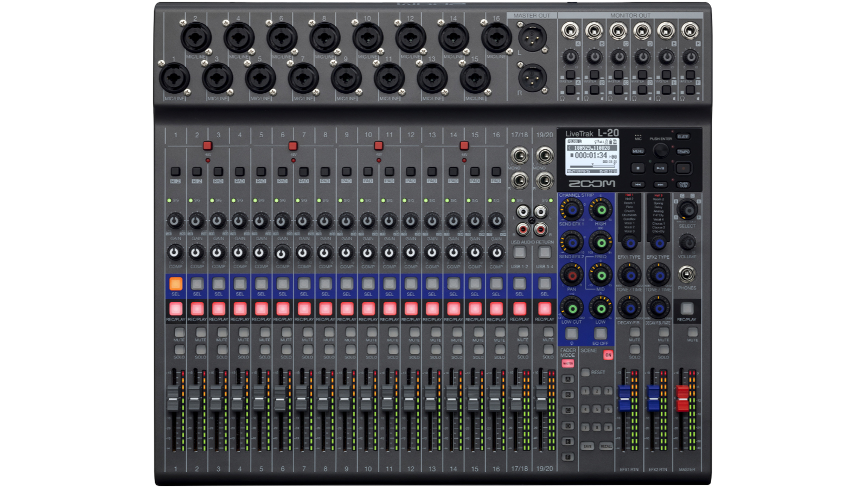Viewport: 868px width, 488px height.
Task: Click the blue EFX1 RTN fader
Action: (x=625, y=398)
